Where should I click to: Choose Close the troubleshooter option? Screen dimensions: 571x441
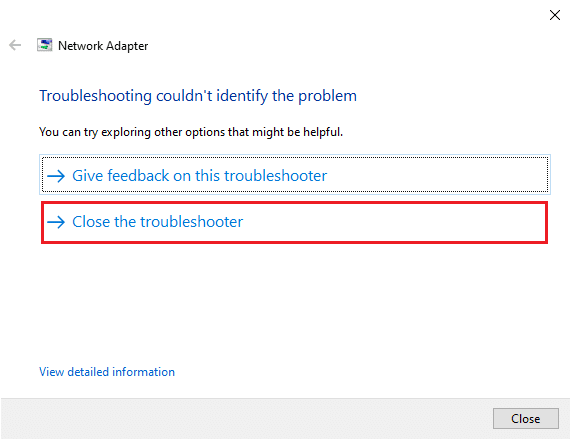coord(294,222)
